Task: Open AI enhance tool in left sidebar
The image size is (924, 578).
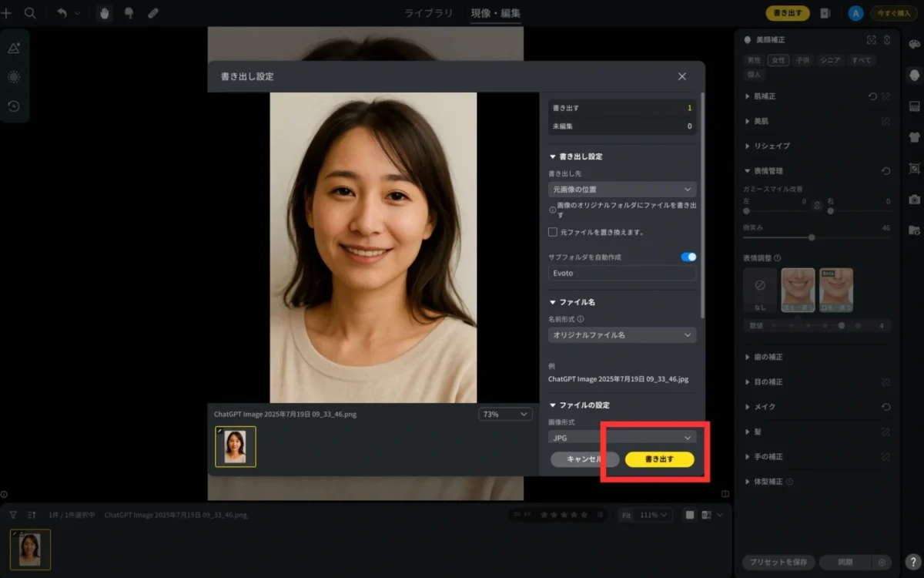Action: click(x=14, y=48)
